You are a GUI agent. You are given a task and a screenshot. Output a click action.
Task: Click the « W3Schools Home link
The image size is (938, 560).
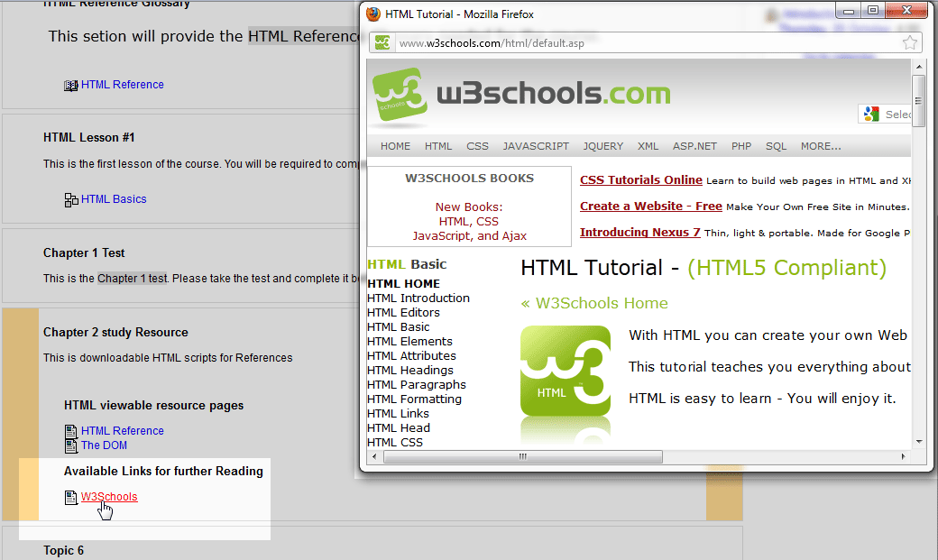pos(594,303)
